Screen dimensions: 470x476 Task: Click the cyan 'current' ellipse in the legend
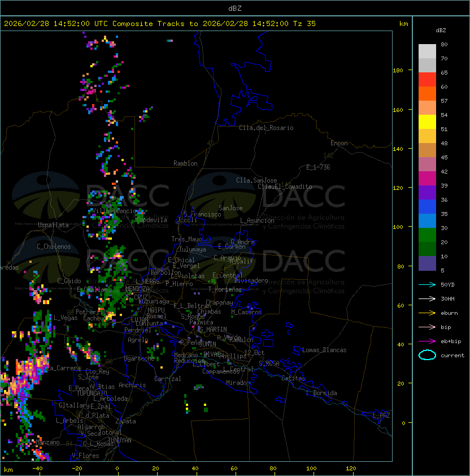(x=427, y=355)
